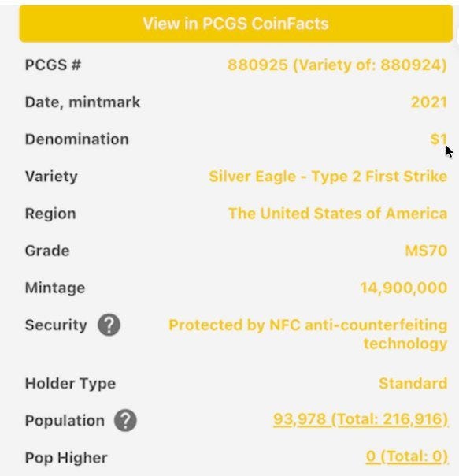This screenshot has height=476, width=459.
Task: Click the 14,900,000 mintage value
Action: (x=404, y=288)
